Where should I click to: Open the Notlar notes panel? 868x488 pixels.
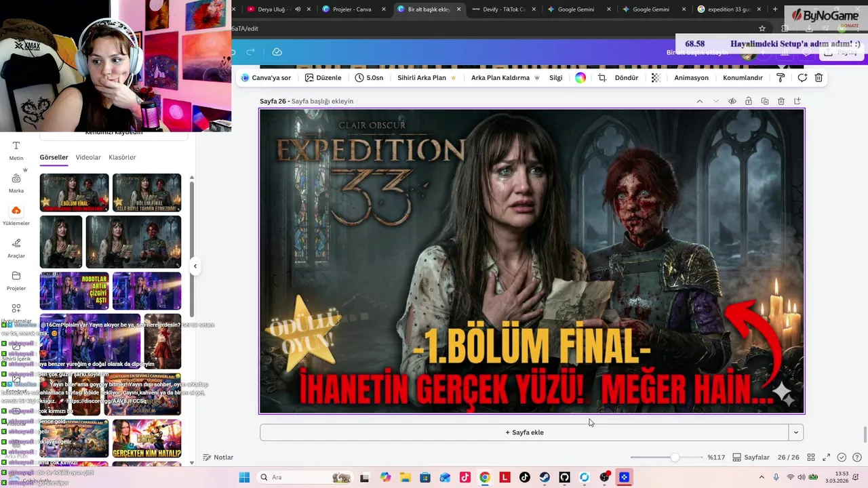coord(218,457)
